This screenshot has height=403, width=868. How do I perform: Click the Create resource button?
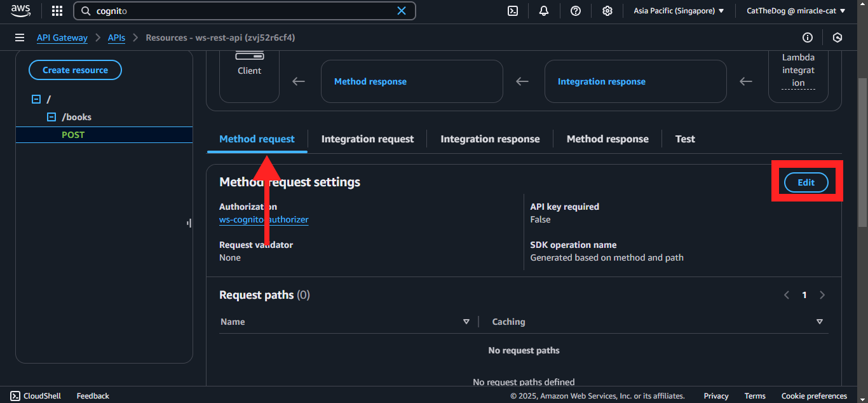(x=75, y=70)
